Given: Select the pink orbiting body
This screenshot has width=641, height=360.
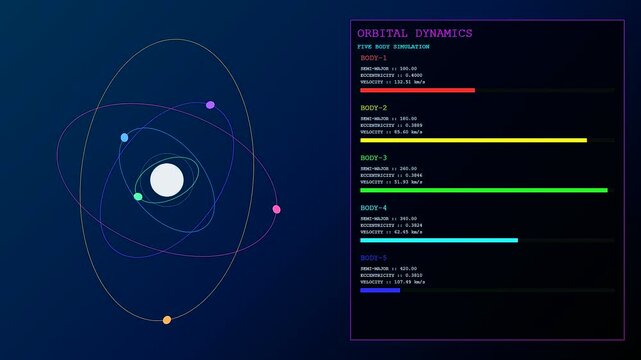Looking at the screenshot, I should point(276,209).
